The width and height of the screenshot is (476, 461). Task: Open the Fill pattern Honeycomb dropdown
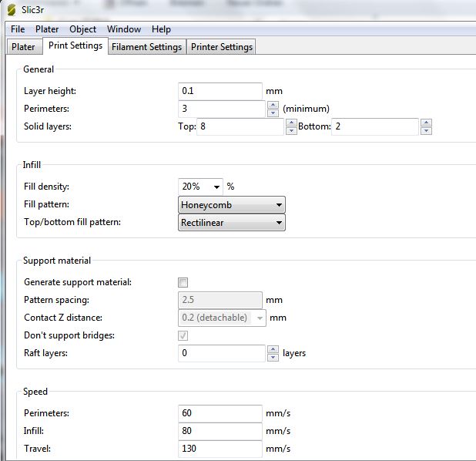[232, 205]
